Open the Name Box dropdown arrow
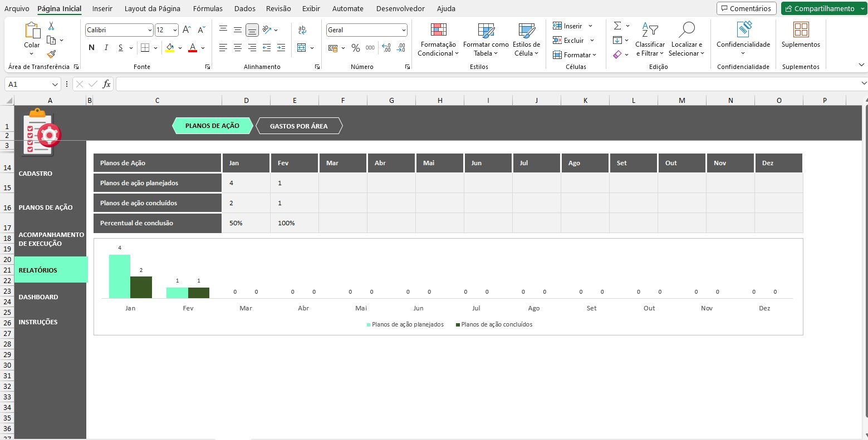This screenshot has width=868, height=440. tap(55, 85)
